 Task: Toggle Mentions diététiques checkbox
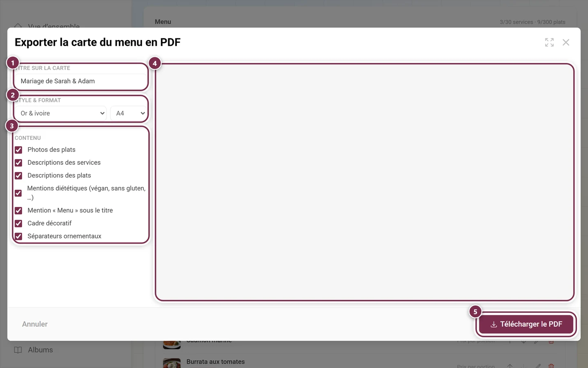pyautogui.click(x=18, y=193)
